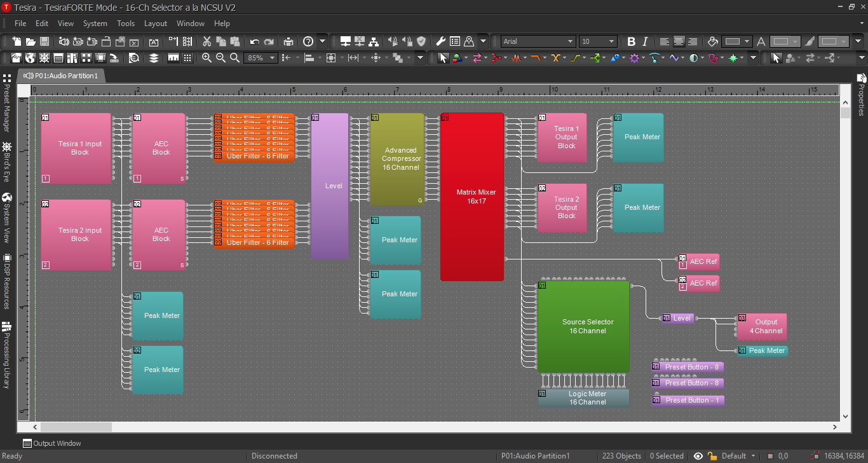Expand the object toolbar overflow arrow after star icon
The width and height of the screenshot is (868, 463).
754,58
